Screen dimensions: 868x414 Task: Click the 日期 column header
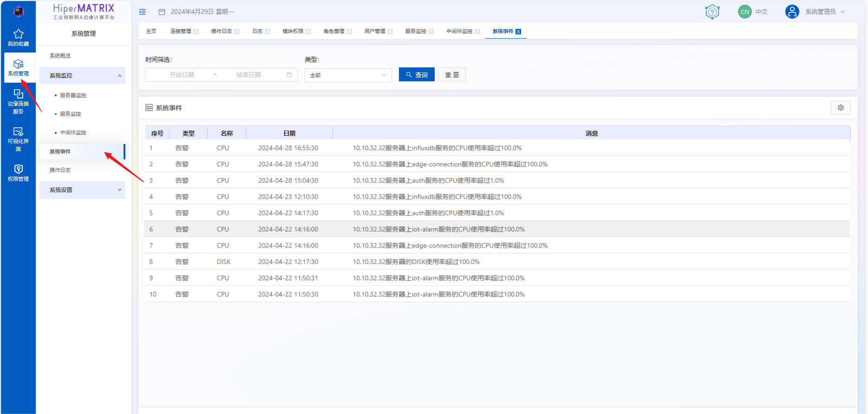pyautogui.click(x=289, y=133)
